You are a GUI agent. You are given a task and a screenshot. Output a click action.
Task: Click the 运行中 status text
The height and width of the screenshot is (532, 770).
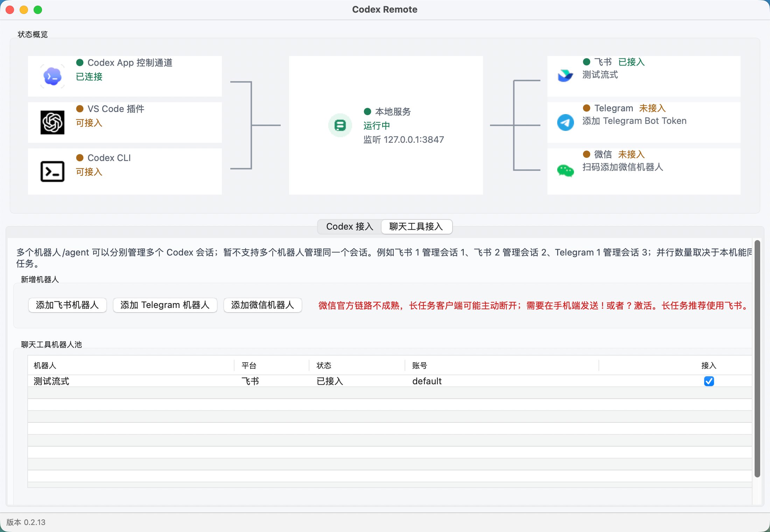pos(377,126)
